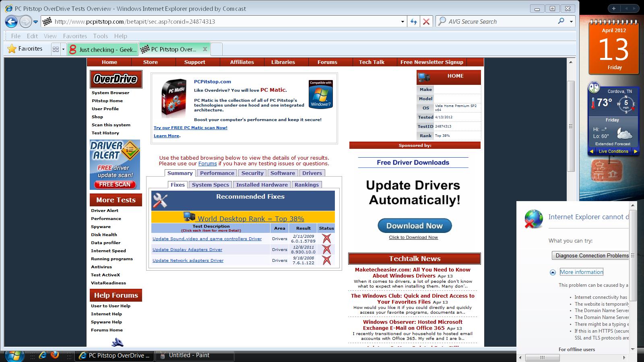The width and height of the screenshot is (644, 362).
Task: Click the Learn More link
Action: click(x=166, y=136)
